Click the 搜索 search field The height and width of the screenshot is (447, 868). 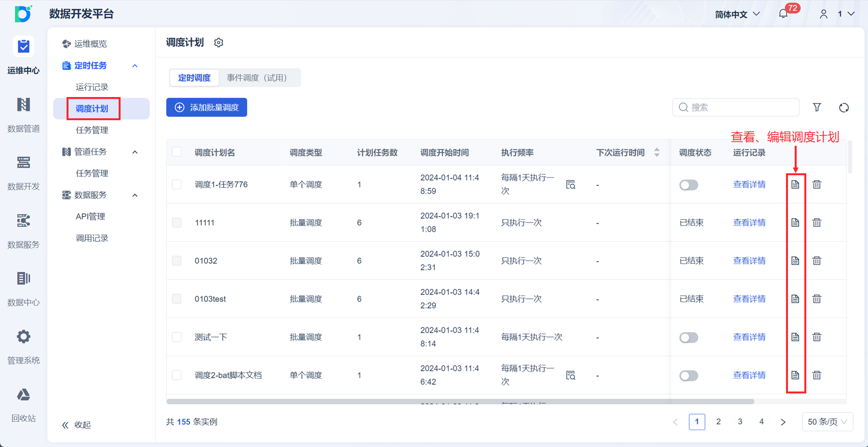click(736, 107)
